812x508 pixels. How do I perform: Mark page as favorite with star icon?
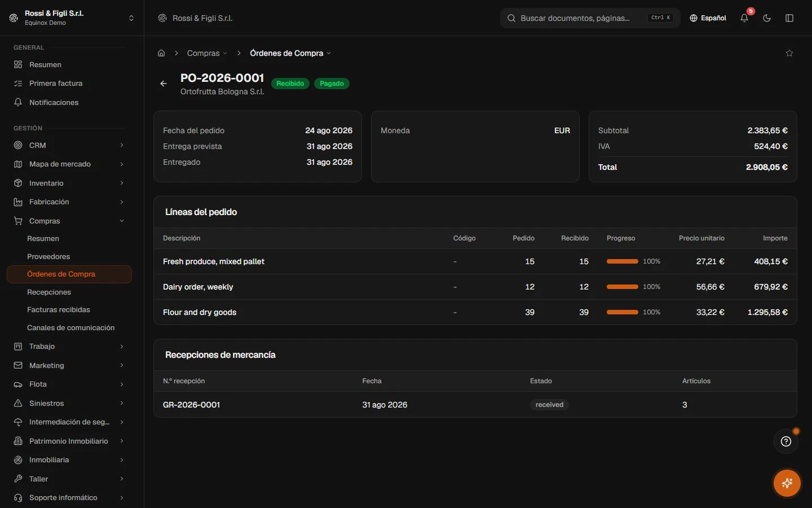(789, 53)
